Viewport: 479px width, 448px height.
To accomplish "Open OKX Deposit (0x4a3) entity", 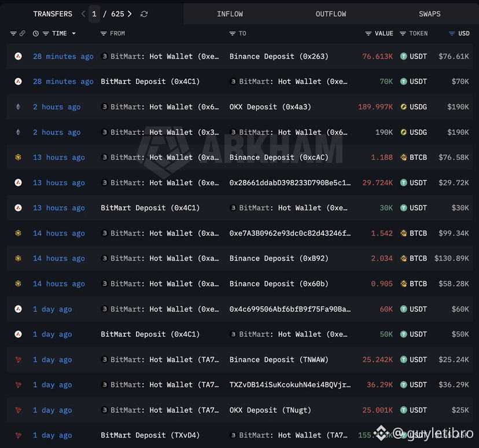I will coord(270,107).
